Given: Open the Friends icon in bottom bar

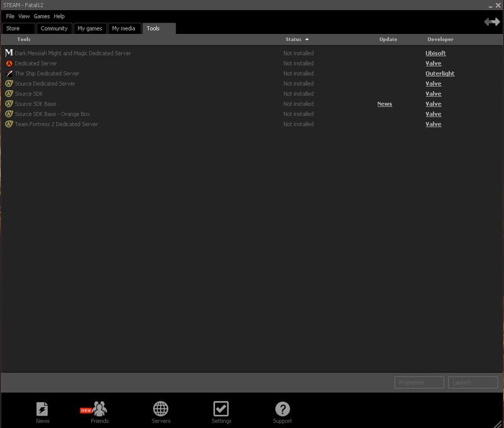Looking at the screenshot, I should [100, 408].
